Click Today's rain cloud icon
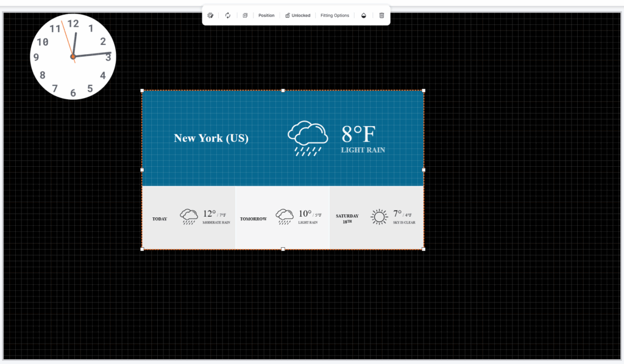 point(189,217)
